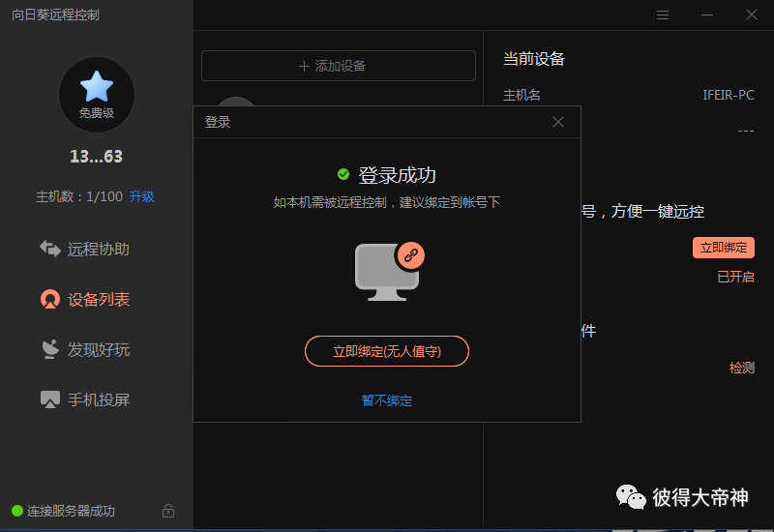Screen dimensions: 774x532
Task: Click 主机数：1/100 text
Action: point(79,197)
